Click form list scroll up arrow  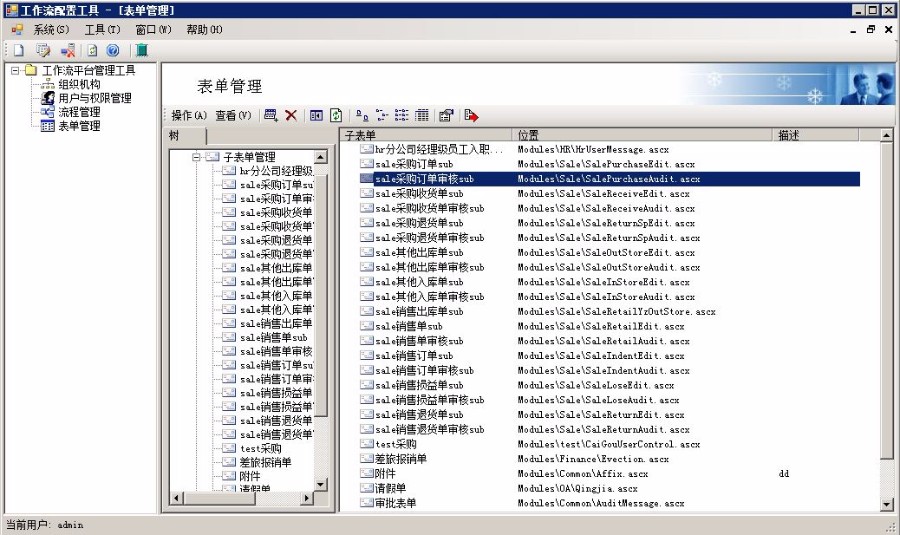tap(887, 135)
